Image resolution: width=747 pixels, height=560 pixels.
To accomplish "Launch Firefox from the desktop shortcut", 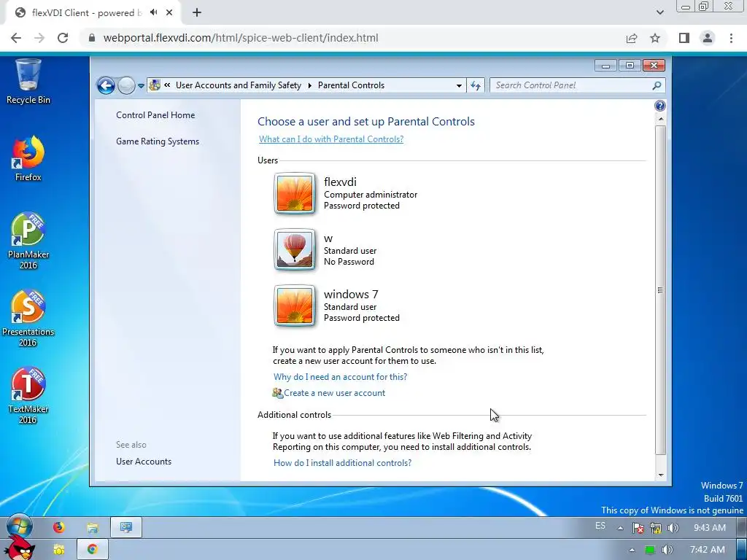I will [x=28, y=158].
